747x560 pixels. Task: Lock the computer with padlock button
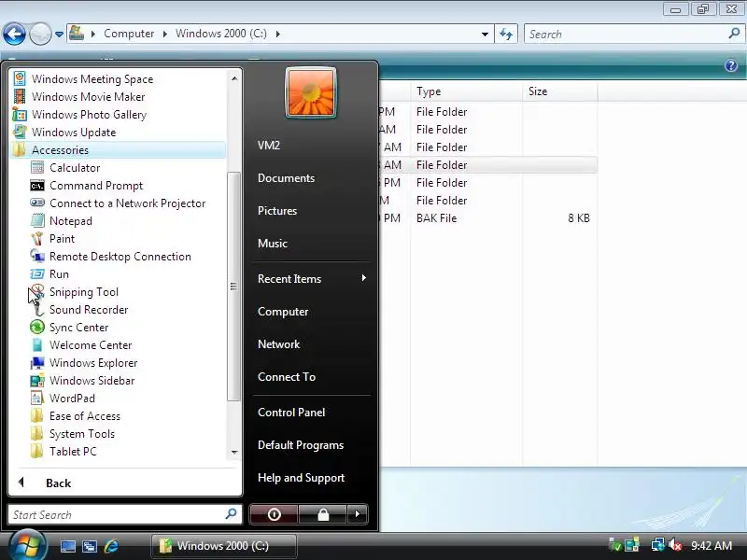323,514
